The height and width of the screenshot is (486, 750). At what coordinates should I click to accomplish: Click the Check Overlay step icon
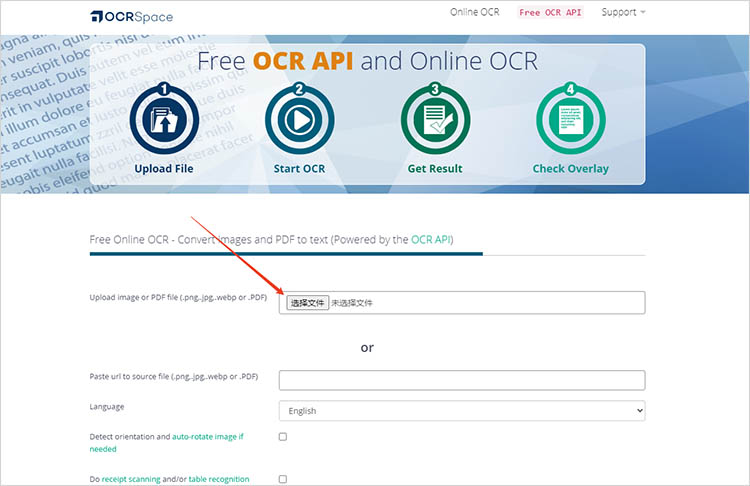(571, 119)
